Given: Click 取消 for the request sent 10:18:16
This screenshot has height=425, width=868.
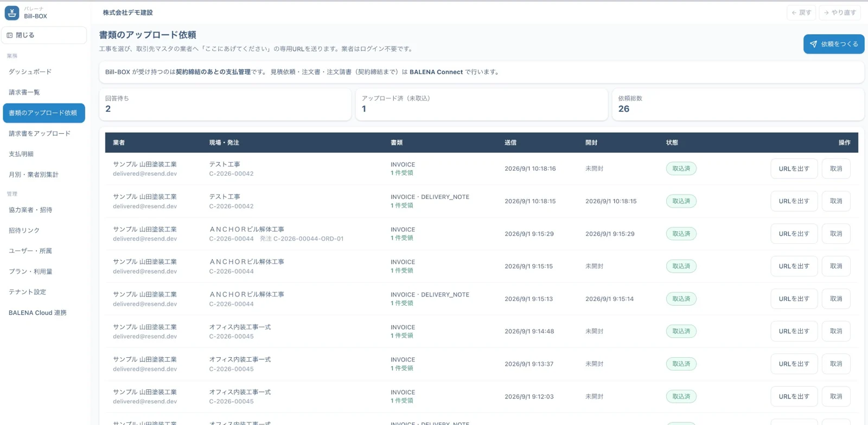Looking at the screenshot, I should 836,169.
